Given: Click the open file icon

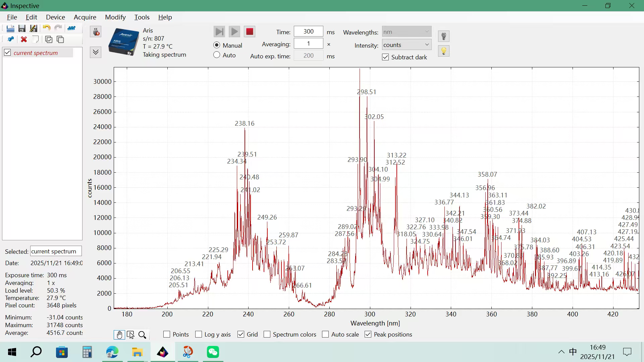Looking at the screenshot, I should [10, 28].
